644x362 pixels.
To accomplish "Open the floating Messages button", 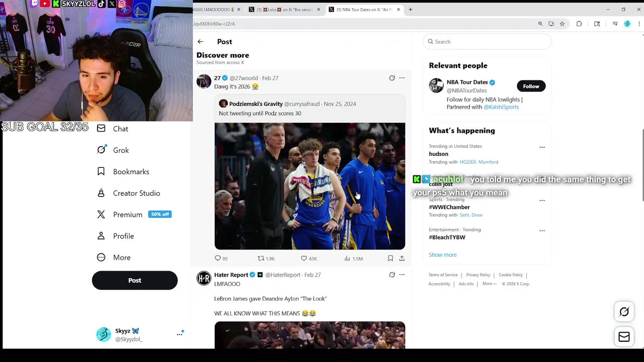I will [x=624, y=337].
